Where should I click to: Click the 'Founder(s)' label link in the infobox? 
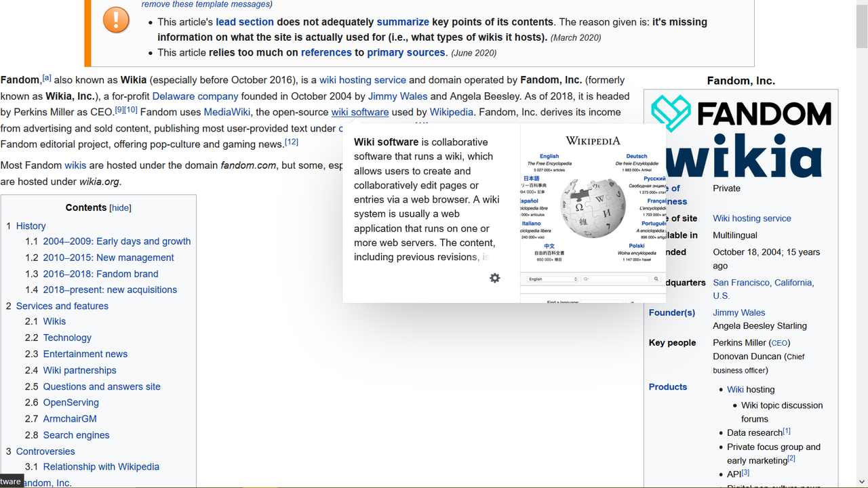[672, 312]
